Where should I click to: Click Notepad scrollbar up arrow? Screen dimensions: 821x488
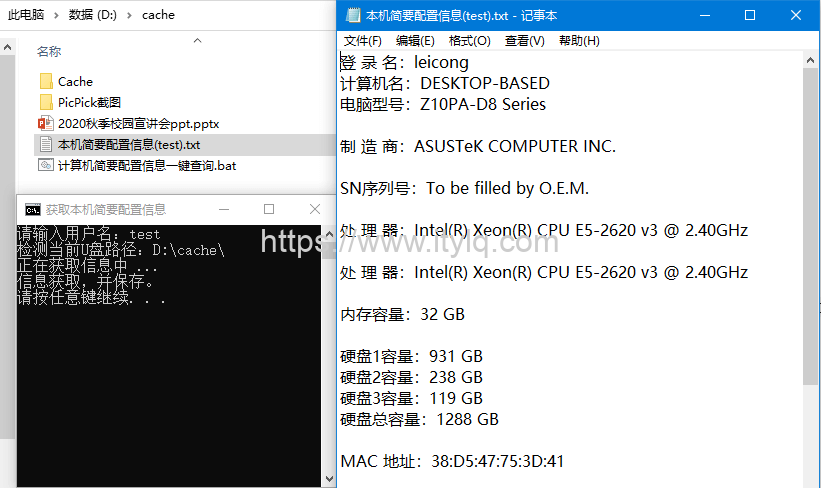[810, 61]
